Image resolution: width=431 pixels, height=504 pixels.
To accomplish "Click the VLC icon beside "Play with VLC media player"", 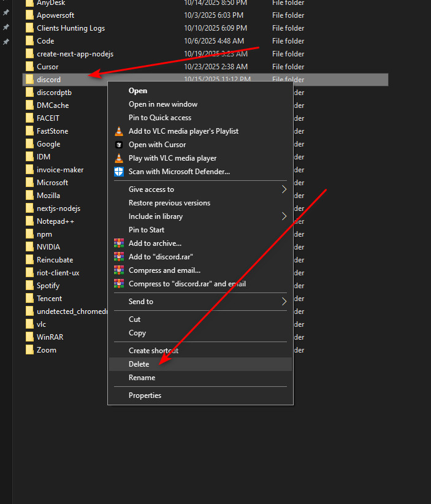I will (x=118, y=158).
